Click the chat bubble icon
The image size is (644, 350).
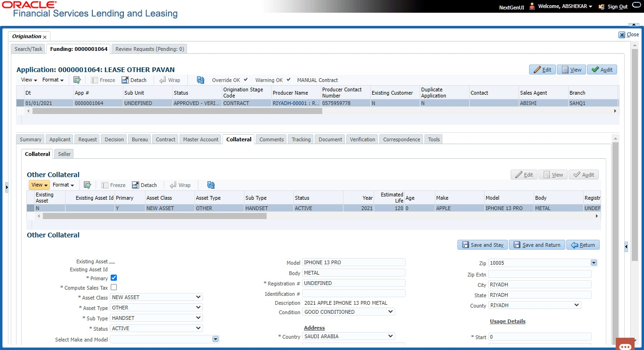(625, 346)
